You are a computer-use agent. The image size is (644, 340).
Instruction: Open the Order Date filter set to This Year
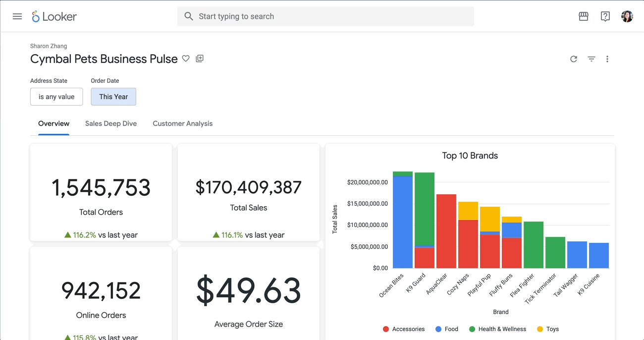point(113,97)
